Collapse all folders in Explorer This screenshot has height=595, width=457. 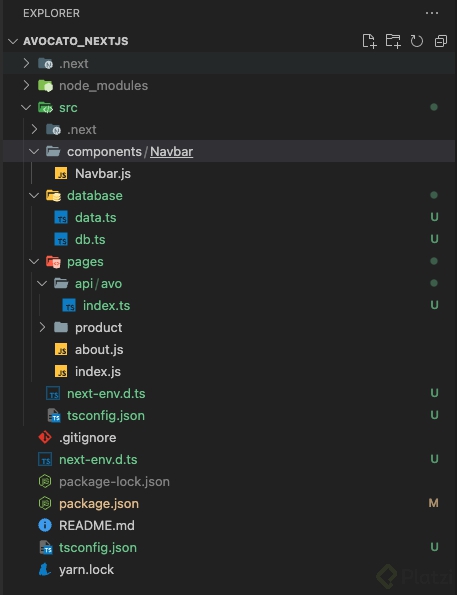tap(440, 41)
